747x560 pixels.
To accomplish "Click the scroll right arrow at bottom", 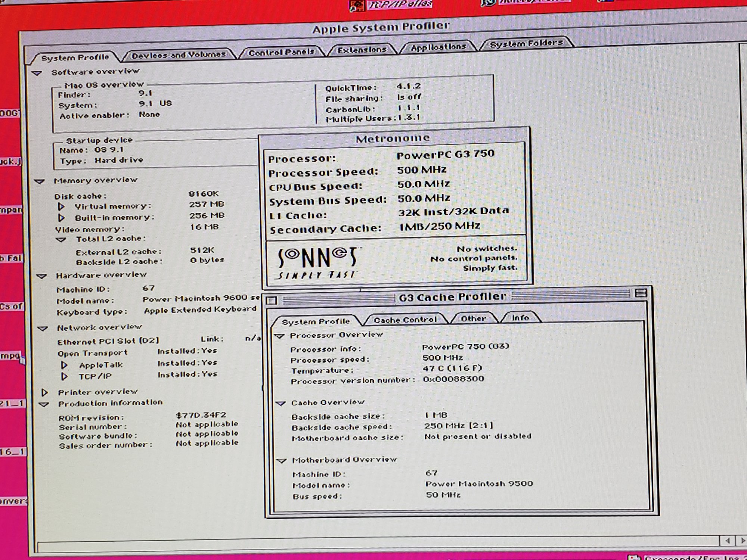I will [742, 541].
